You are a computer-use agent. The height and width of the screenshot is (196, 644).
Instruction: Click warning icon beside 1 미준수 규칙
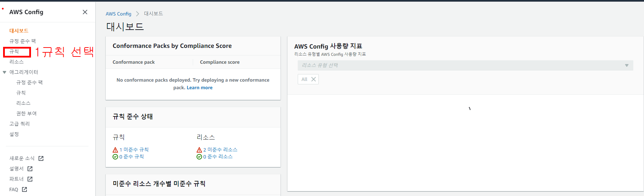(x=115, y=150)
